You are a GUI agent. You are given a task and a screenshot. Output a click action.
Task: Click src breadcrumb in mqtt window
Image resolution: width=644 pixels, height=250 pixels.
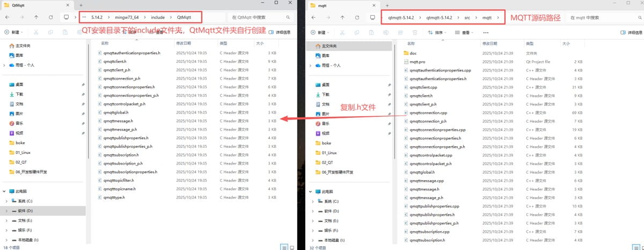point(468,18)
